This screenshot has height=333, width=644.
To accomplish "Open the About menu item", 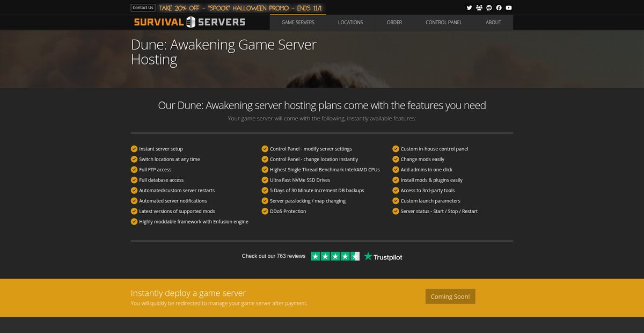I will [x=493, y=22].
